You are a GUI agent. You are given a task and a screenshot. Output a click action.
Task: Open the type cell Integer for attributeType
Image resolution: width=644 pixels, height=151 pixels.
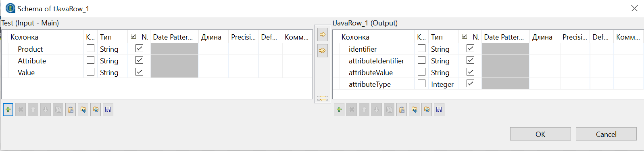(443, 84)
